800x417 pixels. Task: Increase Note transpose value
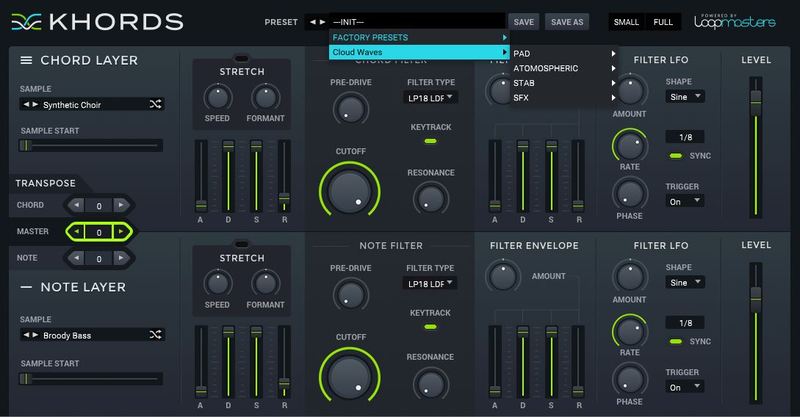click(121, 258)
